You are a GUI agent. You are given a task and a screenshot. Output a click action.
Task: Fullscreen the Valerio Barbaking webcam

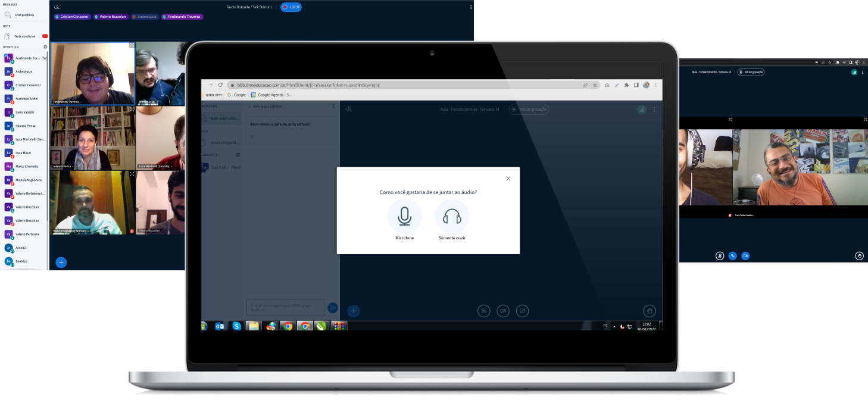[132, 174]
